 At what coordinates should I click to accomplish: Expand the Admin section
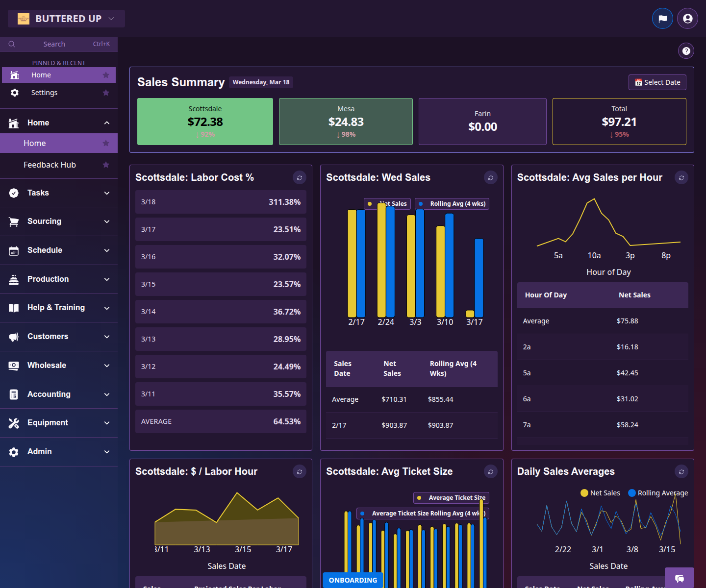click(x=107, y=451)
